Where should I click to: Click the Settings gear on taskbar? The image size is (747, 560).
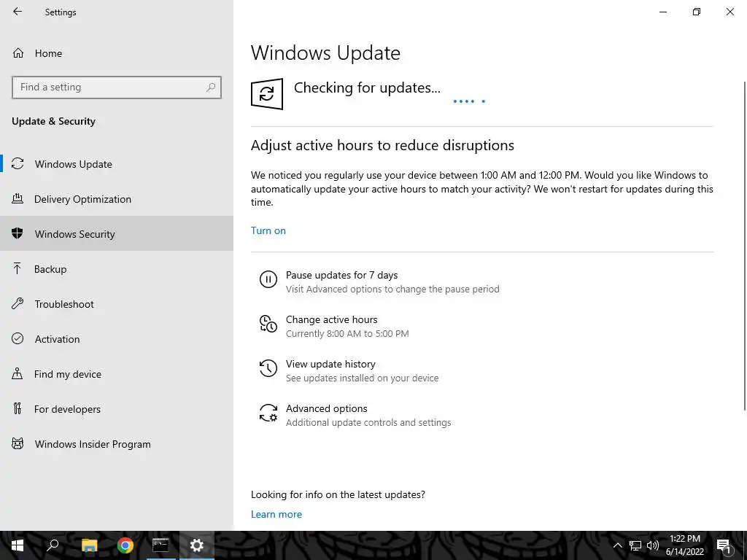[197, 545]
